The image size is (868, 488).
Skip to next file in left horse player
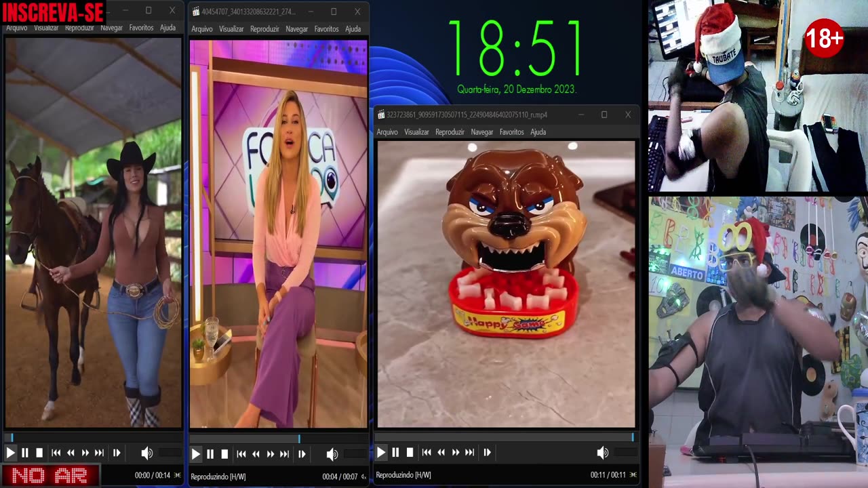[99, 453]
